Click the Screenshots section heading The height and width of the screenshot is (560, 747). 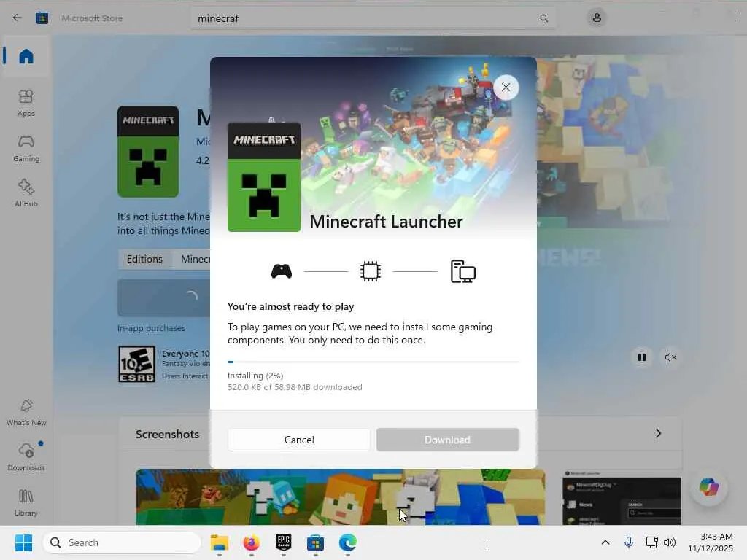167,435
